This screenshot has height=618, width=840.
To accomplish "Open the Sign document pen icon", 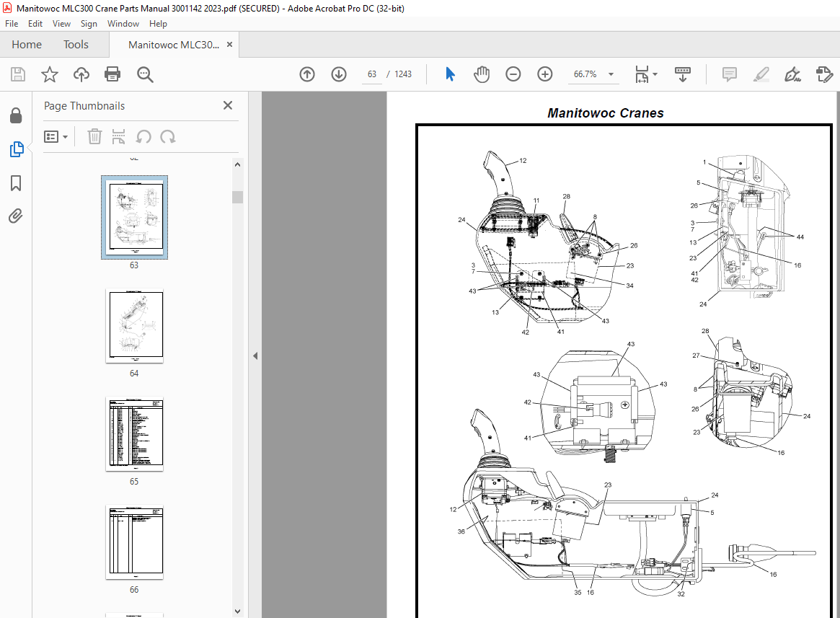I will (792, 74).
